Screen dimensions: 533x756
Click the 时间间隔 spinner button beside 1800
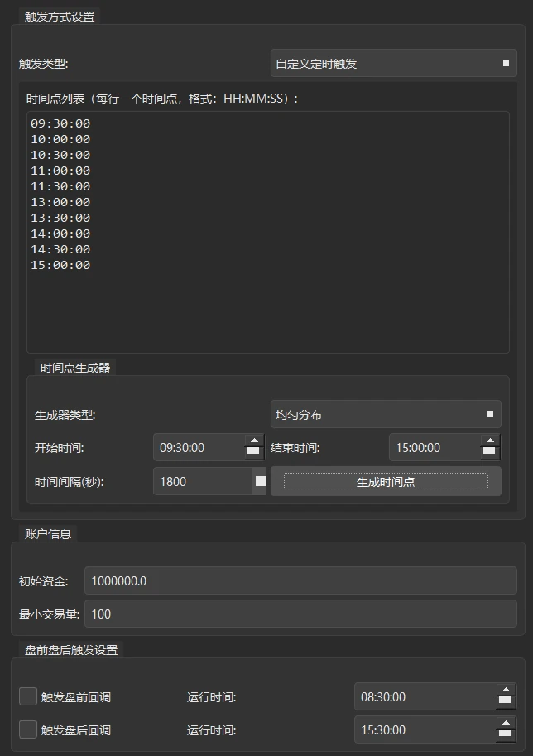click(260, 481)
